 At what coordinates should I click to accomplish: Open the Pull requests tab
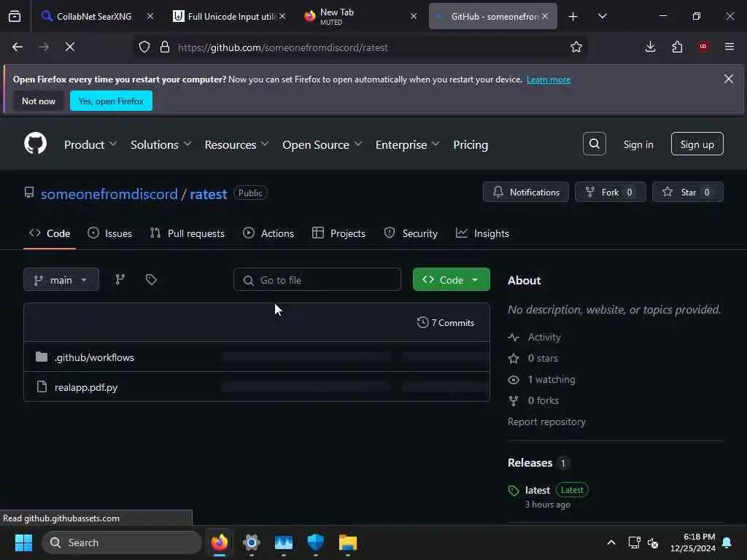pos(187,233)
